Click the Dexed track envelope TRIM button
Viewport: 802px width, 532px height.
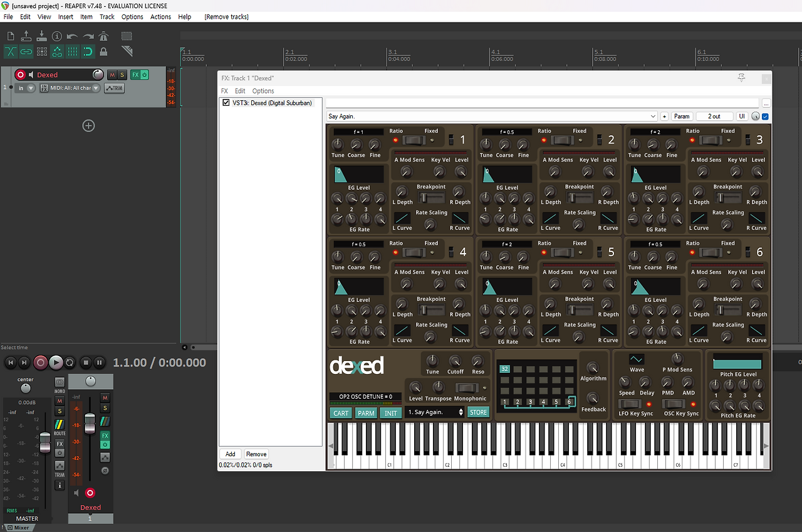(114, 88)
